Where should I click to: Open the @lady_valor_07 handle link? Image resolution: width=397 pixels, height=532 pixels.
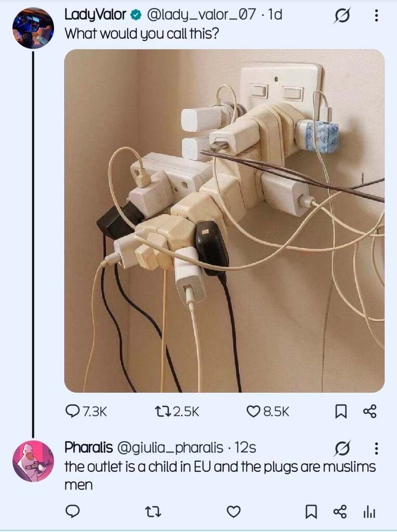202,16
